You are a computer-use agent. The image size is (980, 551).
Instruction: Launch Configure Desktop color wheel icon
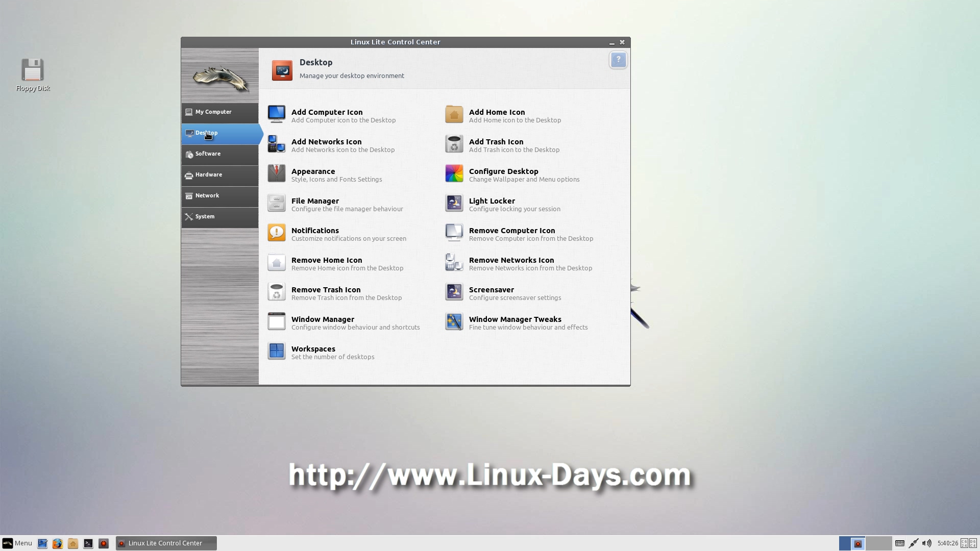pyautogui.click(x=454, y=173)
